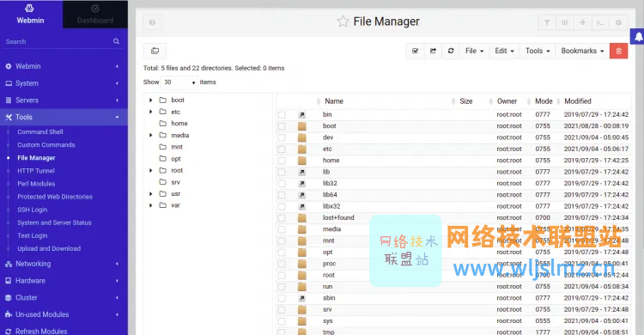This screenshot has width=644, height=335.
Task: Open the notifications bell
Action: (x=638, y=37)
